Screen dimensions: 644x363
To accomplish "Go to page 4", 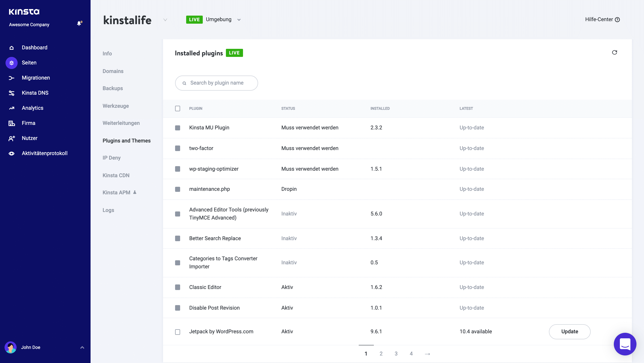I will (x=411, y=354).
